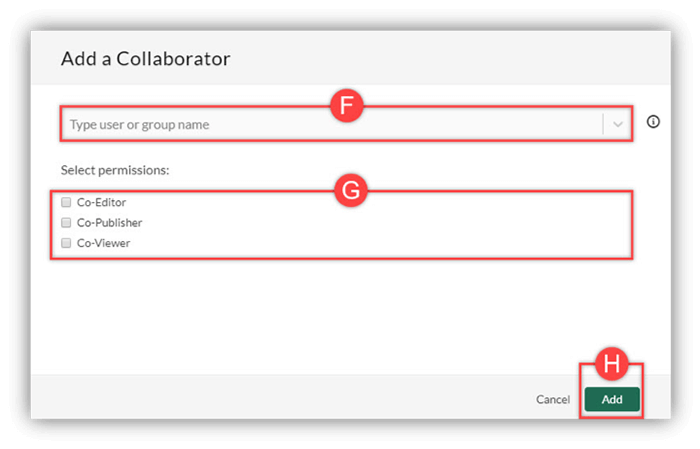
Task: Tick the Co-Editor checkbox
Action: coord(66,202)
